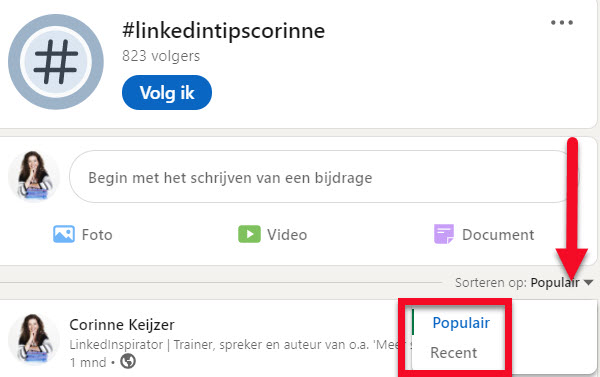The height and width of the screenshot is (377, 600).
Task: Click the Foto text label
Action: pyautogui.click(x=97, y=235)
